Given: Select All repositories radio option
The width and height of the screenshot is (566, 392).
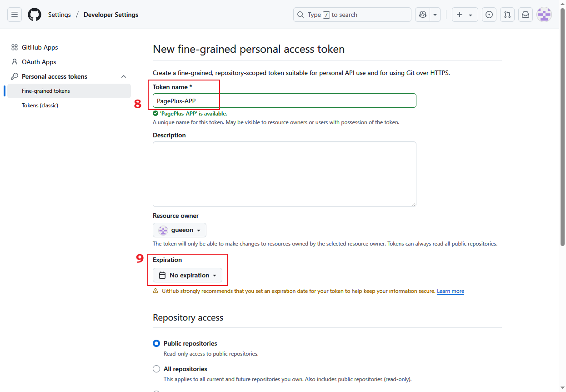Looking at the screenshot, I should pos(156,369).
